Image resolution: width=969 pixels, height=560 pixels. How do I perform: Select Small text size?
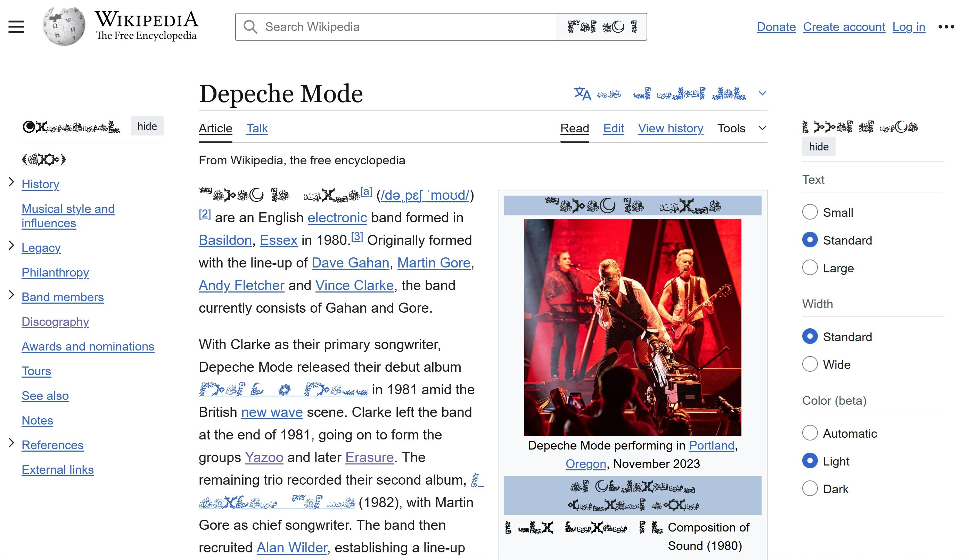(810, 212)
